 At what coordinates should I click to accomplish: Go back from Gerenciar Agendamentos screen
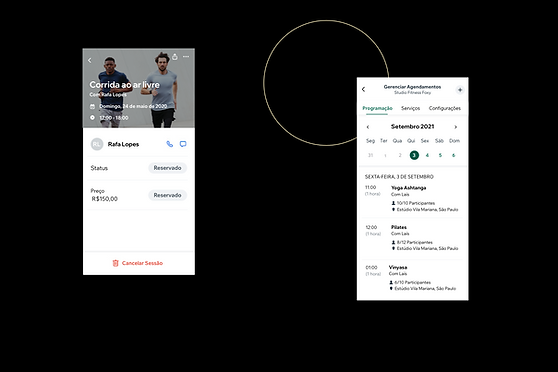(363, 89)
